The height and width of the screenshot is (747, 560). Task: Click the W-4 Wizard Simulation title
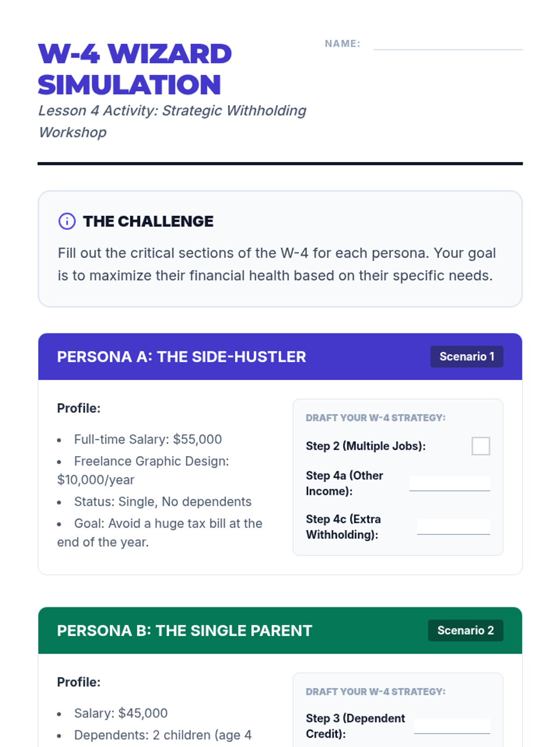pyautogui.click(x=135, y=69)
